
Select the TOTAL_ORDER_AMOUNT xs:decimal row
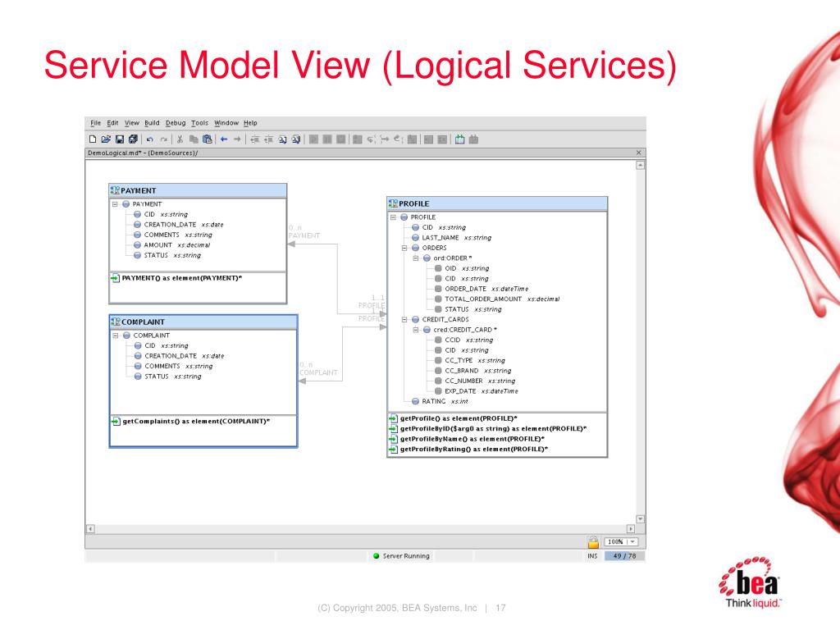click(497, 299)
